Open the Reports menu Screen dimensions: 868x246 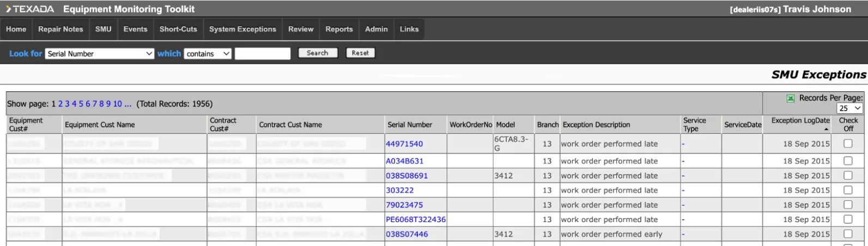point(339,29)
